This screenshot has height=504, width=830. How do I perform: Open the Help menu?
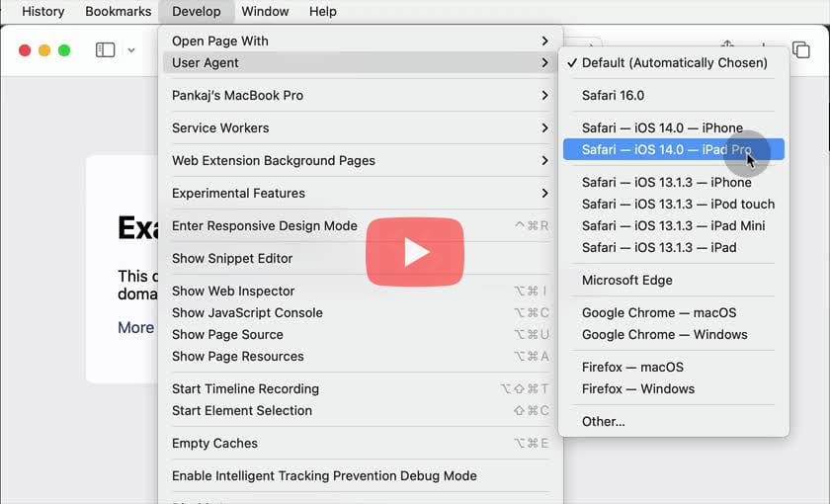[x=323, y=11]
